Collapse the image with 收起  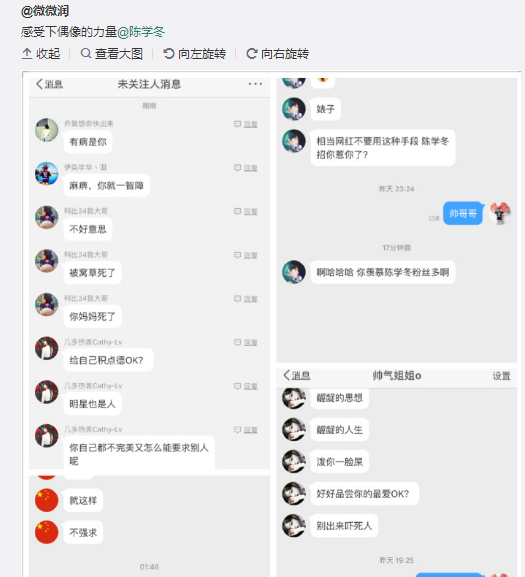[41, 54]
